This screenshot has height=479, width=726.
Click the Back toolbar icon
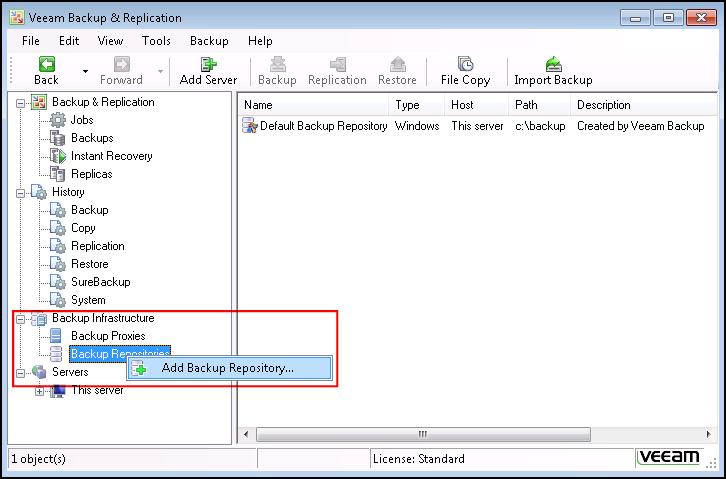pyautogui.click(x=46, y=64)
